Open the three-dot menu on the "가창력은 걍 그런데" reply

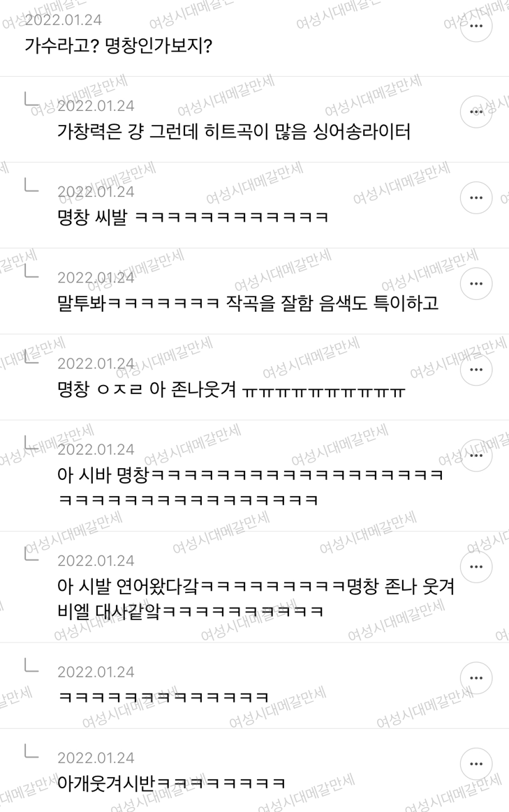pos(475,112)
